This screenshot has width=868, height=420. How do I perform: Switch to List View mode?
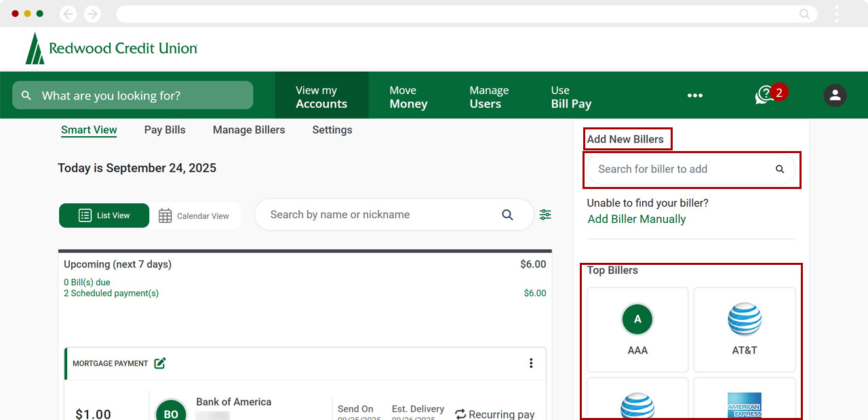click(x=104, y=215)
